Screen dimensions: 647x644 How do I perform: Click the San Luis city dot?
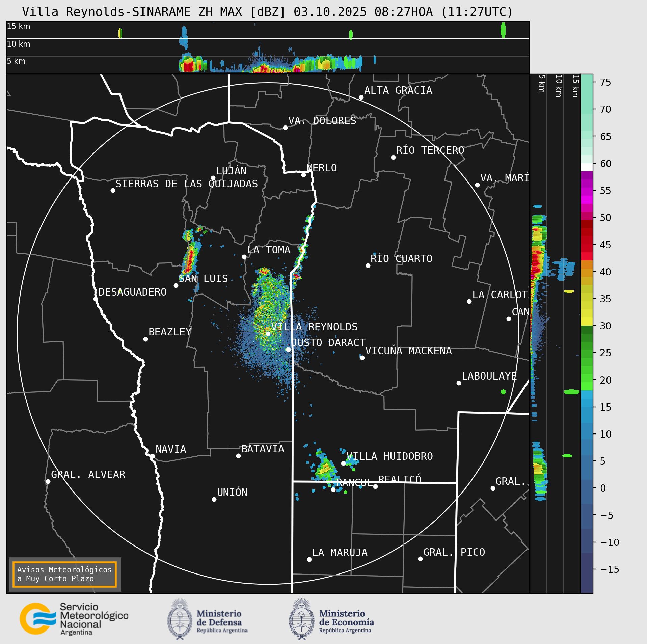click(x=176, y=285)
